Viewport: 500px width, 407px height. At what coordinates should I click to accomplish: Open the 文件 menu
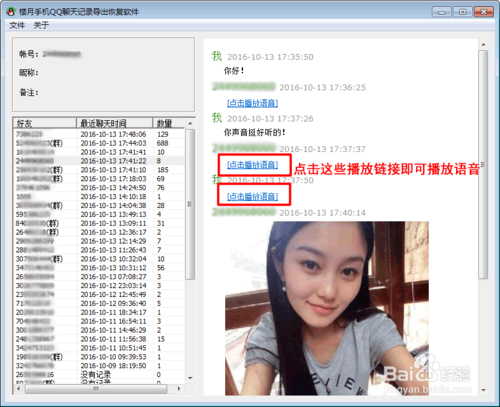click(x=17, y=25)
